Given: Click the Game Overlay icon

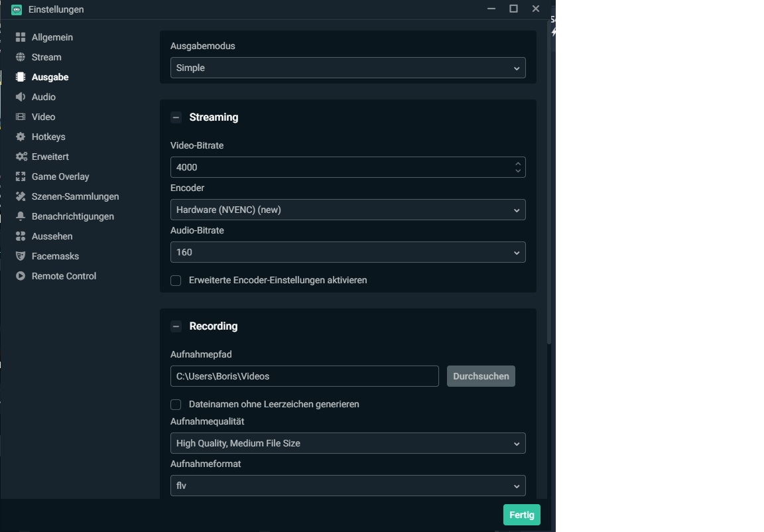Looking at the screenshot, I should click(x=21, y=176).
